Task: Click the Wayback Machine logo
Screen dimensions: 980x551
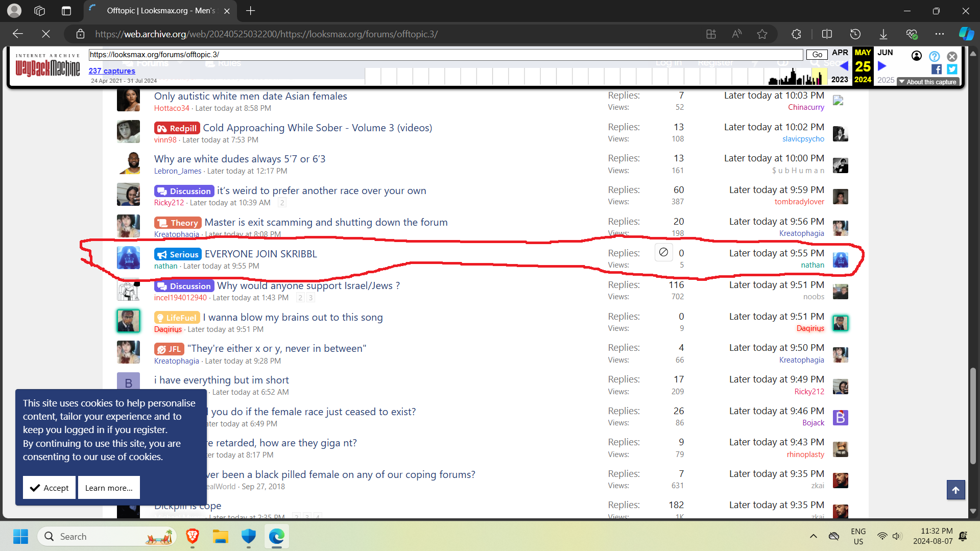Action: click(47, 66)
